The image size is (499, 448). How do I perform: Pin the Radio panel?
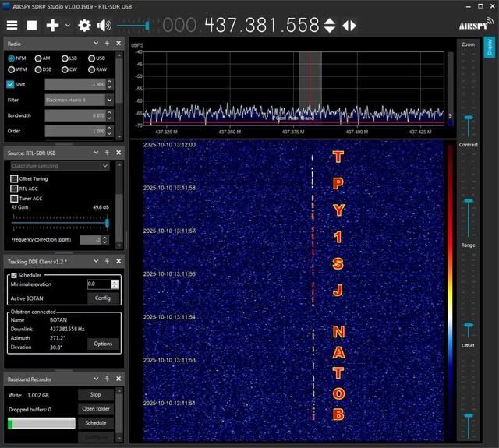coord(108,44)
